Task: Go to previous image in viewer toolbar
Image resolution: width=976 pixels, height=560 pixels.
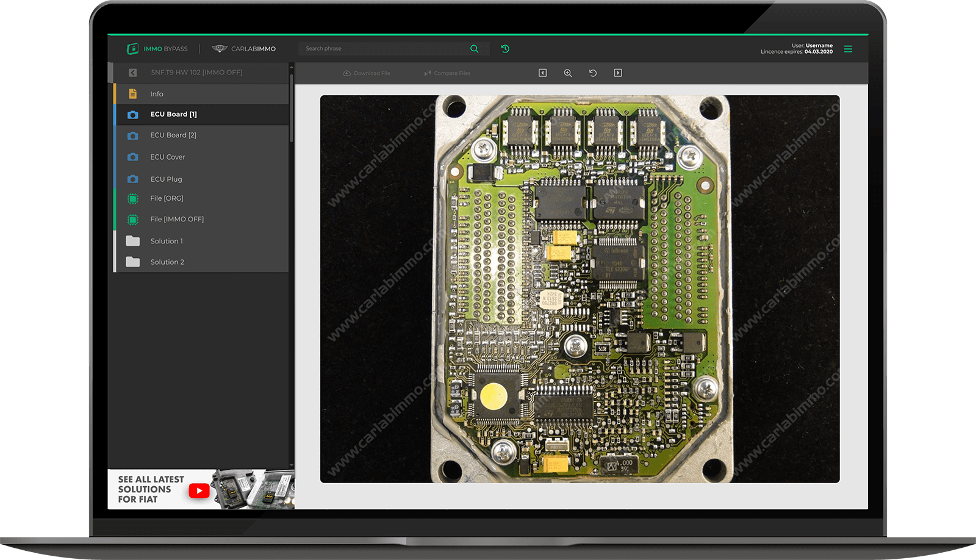Action: pyautogui.click(x=542, y=73)
